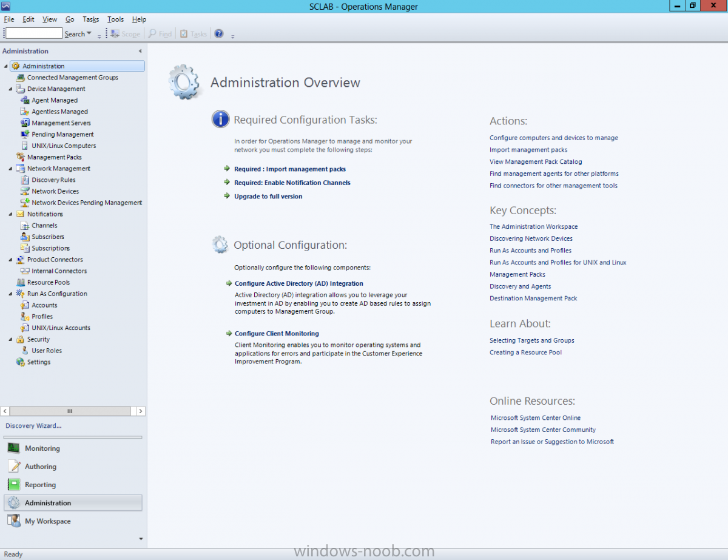Click the My Workspace icon
This screenshot has height=560, width=728.
coord(14,521)
